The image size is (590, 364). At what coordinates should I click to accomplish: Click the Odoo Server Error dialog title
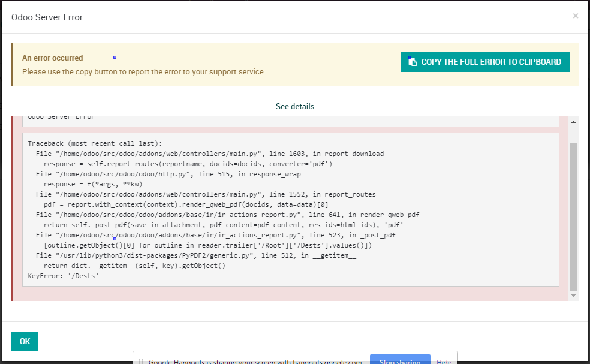click(x=47, y=17)
